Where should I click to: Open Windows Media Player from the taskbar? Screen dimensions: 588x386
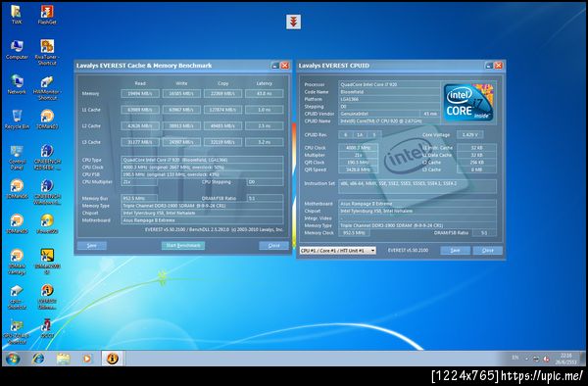[87, 359]
